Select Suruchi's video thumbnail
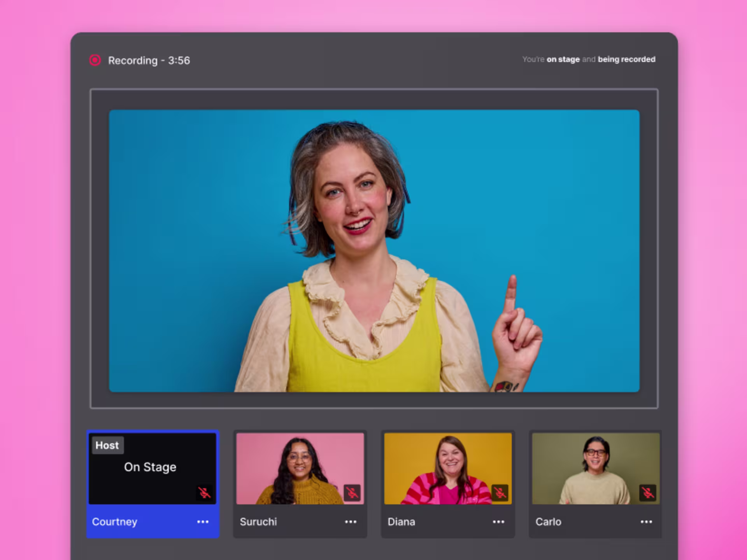 point(300,469)
